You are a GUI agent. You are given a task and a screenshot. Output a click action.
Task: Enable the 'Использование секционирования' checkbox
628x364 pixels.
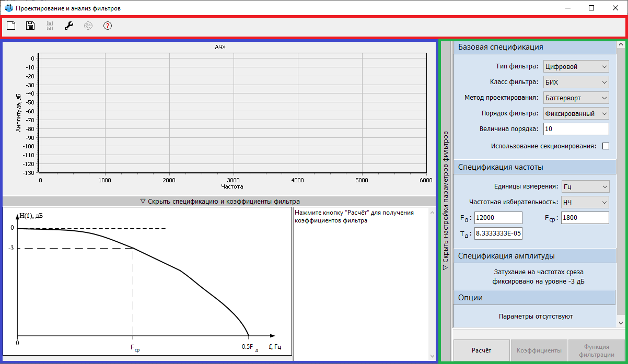click(x=606, y=146)
